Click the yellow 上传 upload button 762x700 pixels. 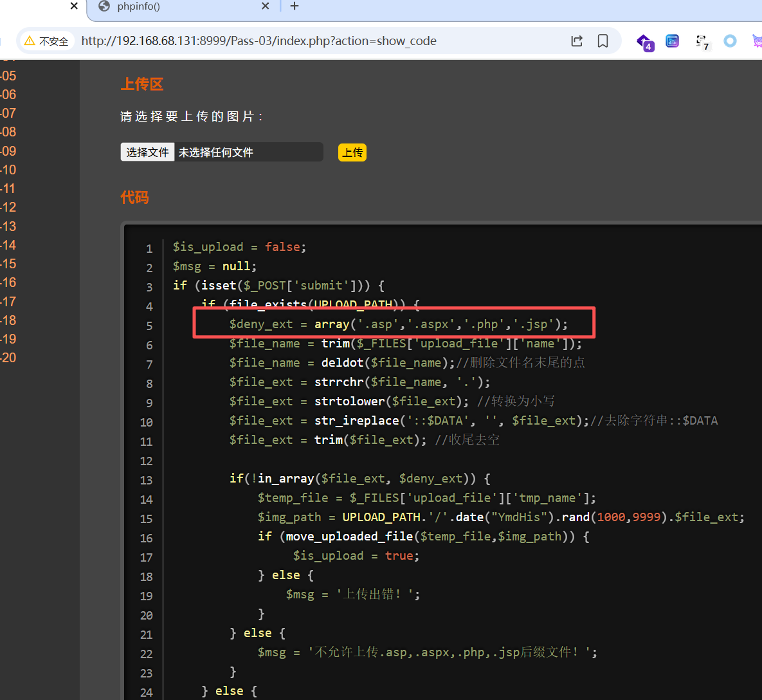pos(352,152)
